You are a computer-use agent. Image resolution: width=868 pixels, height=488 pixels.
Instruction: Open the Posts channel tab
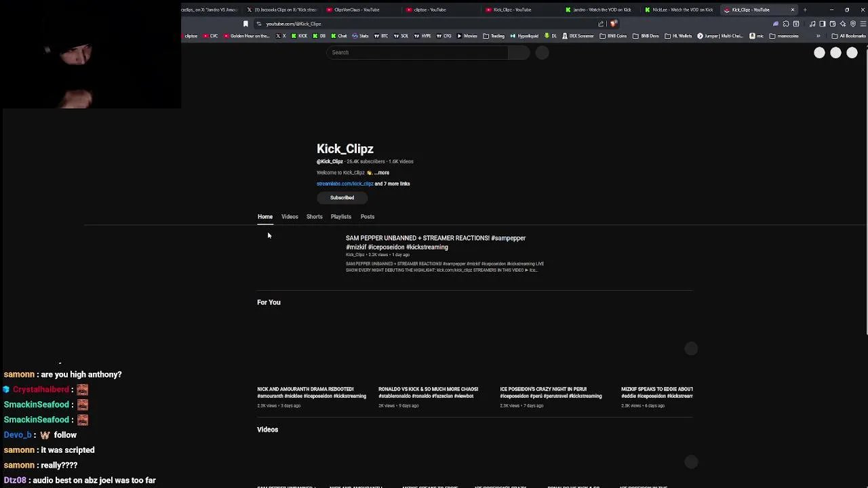(367, 217)
